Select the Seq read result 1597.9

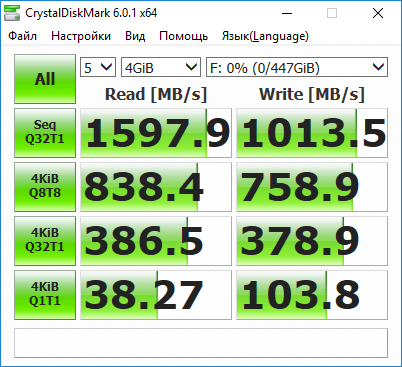pyautogui.click(x=156, y=133)
